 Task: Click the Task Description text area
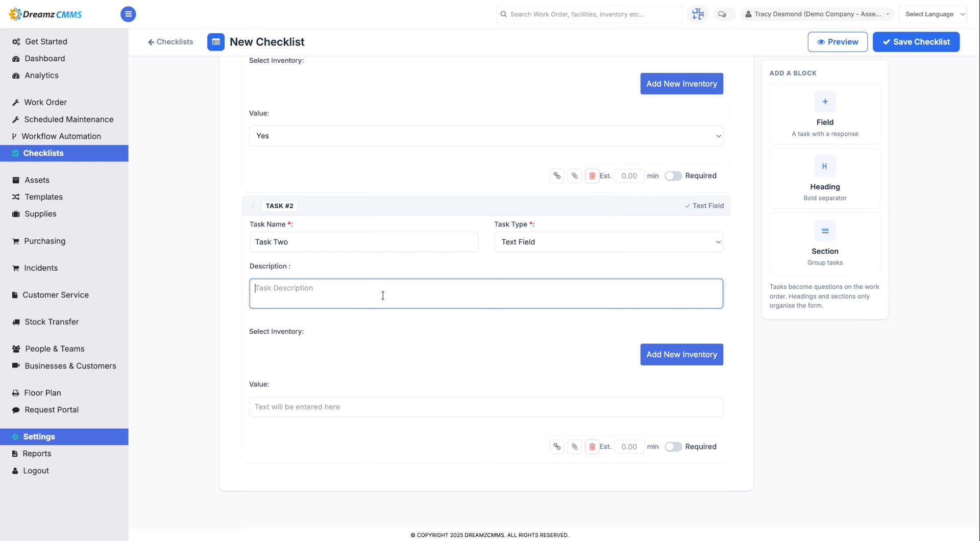pyautogui.click(x=486, y=293)
